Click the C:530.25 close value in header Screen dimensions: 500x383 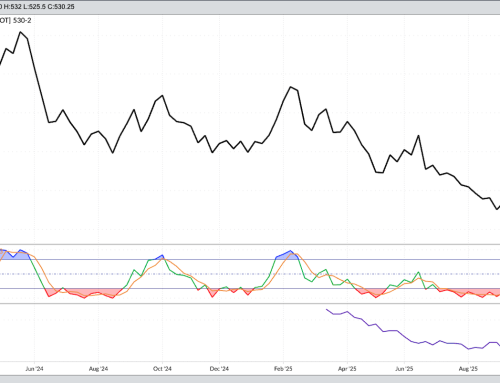(x=61, y=7)
